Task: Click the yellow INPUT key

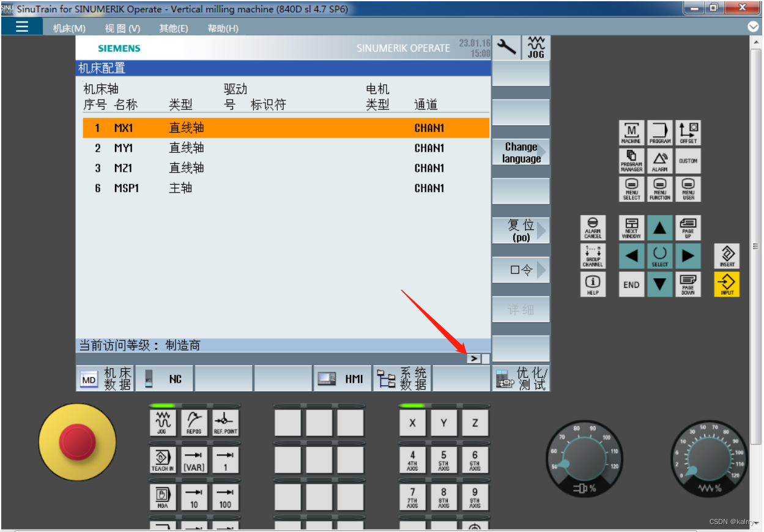Action: pyautogui.click(x=727, y=284)
